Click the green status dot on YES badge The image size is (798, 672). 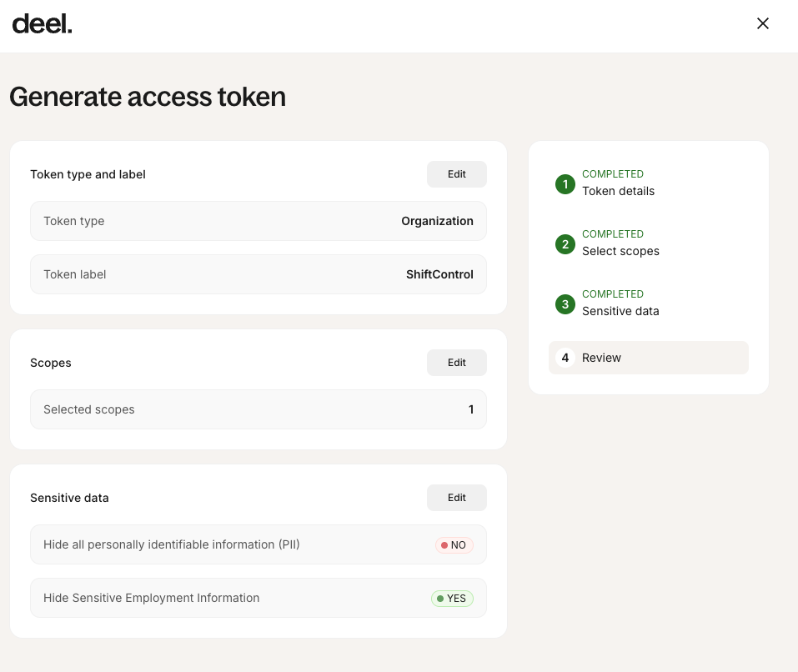pos(440,598)
